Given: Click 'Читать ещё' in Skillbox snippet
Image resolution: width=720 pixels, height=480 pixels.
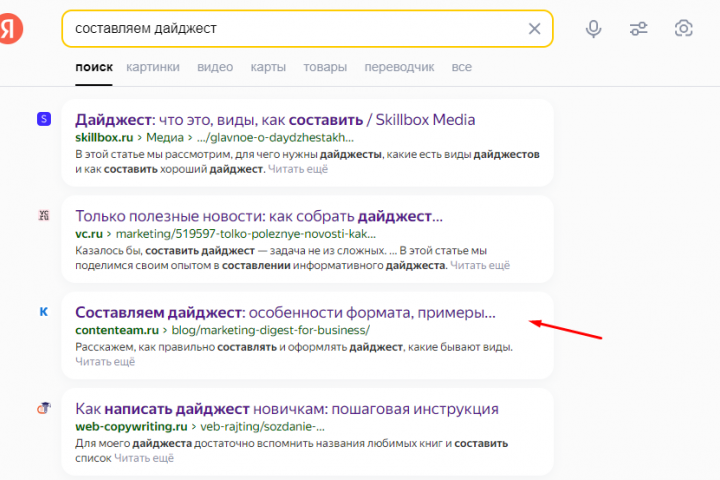Looking at the screenshot, I should pyautogui.click(x=298, y=169).
